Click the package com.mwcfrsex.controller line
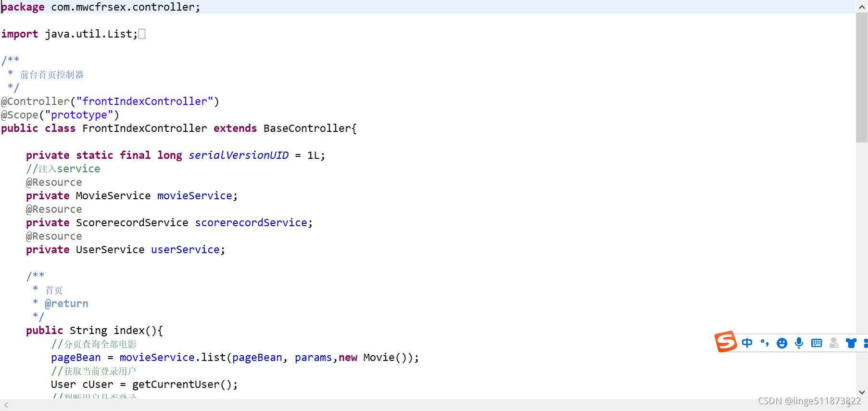The height and width of the screenshot is (411, 868). (x=101, y=7)
